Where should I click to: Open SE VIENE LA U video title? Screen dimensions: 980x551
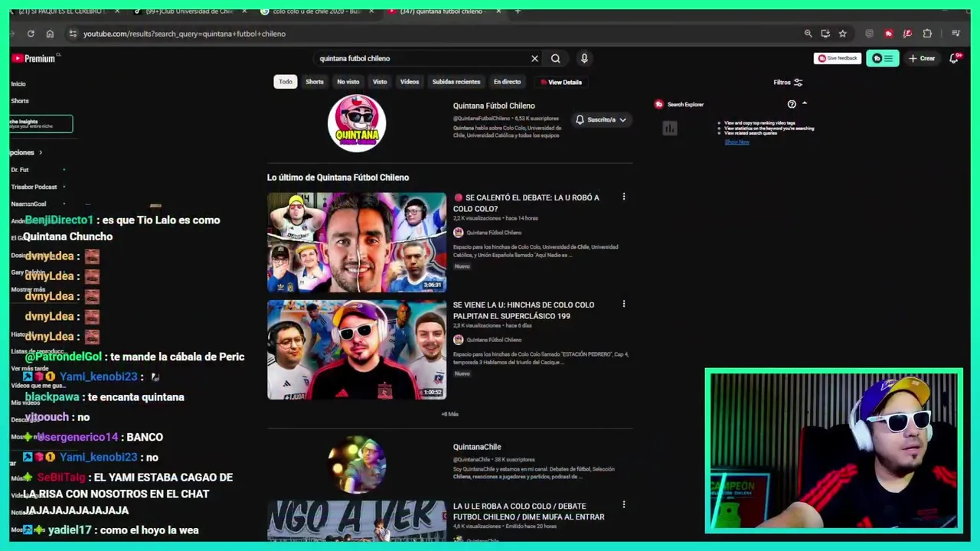[524, 310]
